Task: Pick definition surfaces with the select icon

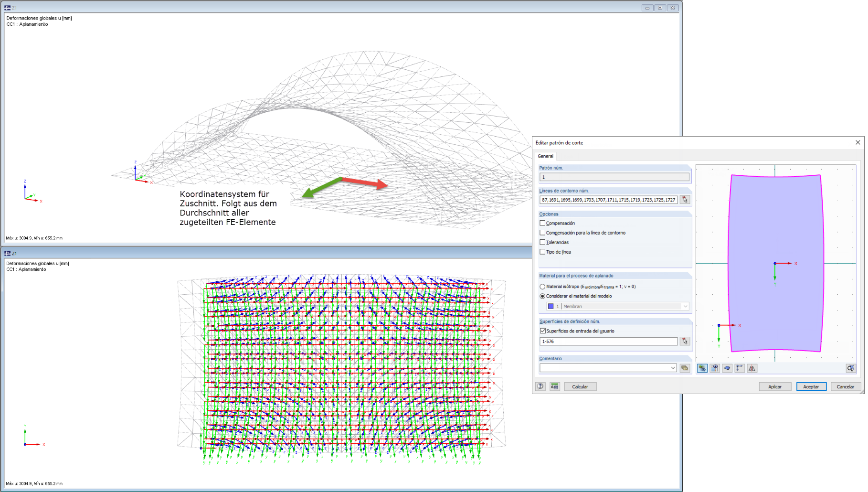Action: coord(685,341)
